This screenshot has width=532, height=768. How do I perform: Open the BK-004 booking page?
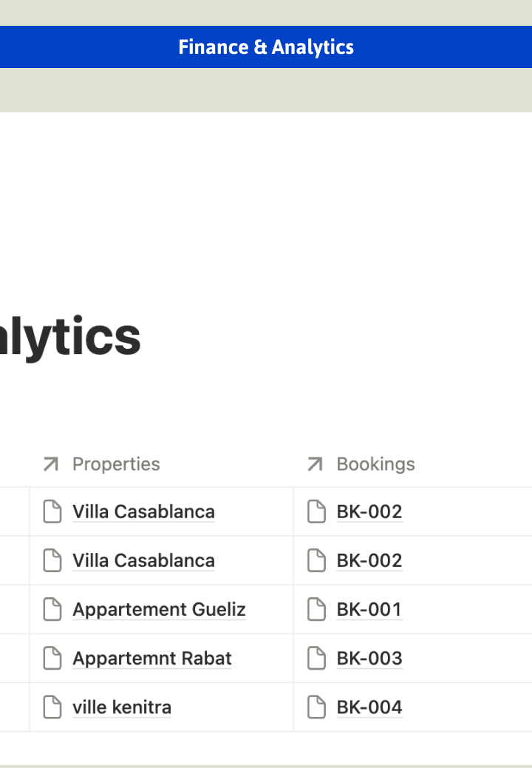click(x=369, y=707)
